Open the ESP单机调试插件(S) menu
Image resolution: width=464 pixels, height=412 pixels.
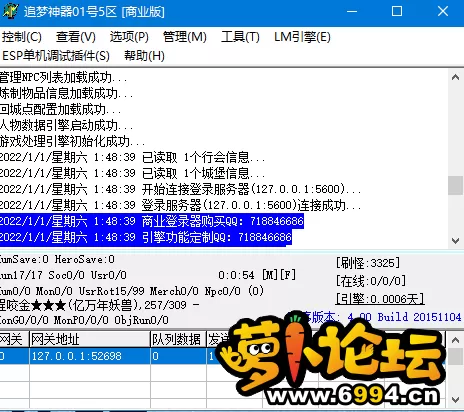pos(56,55)
